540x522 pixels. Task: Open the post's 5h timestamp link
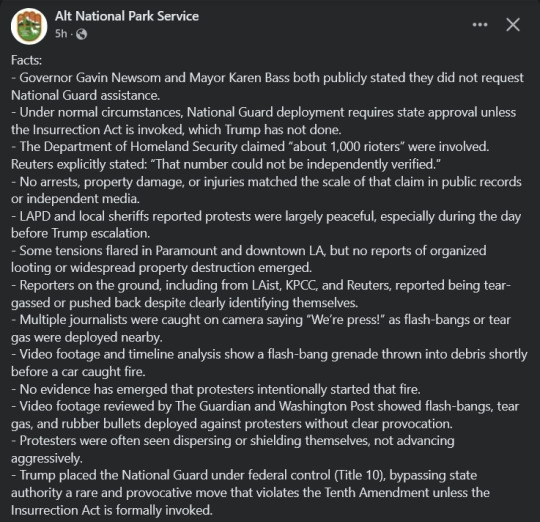point(61,34)
